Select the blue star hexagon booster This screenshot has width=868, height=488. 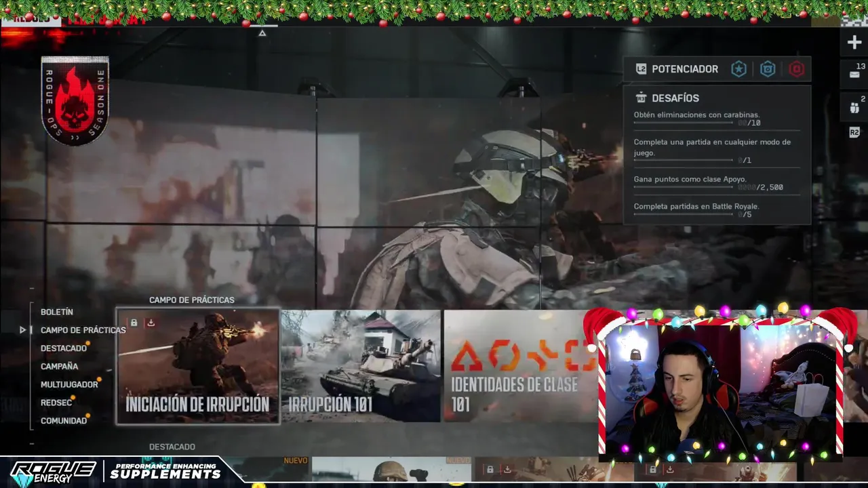click(x=738, y=69)
